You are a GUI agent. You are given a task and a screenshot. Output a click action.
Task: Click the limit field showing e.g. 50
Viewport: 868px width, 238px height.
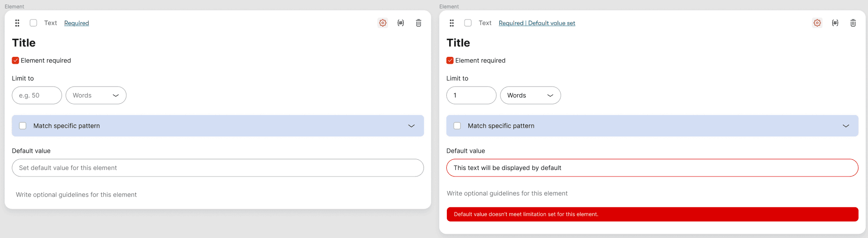(x=37, y=95)
